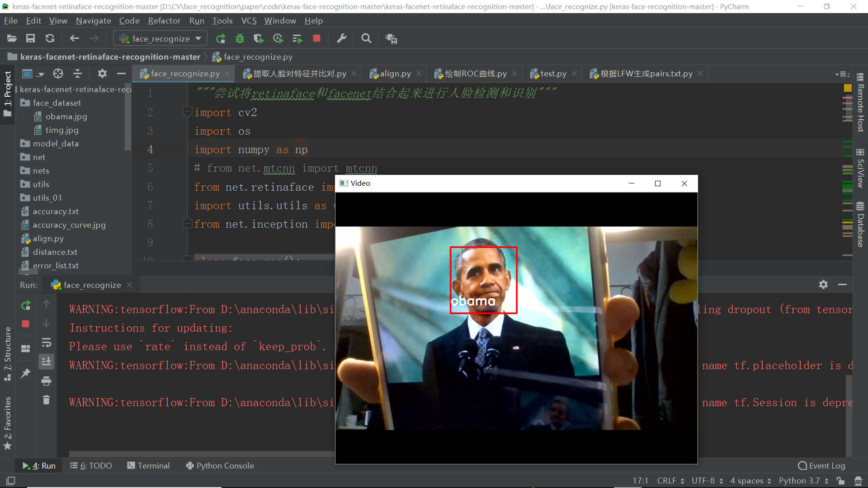
Task: Toggle soft-wrap in Run console
Action: tap(46, 343)
